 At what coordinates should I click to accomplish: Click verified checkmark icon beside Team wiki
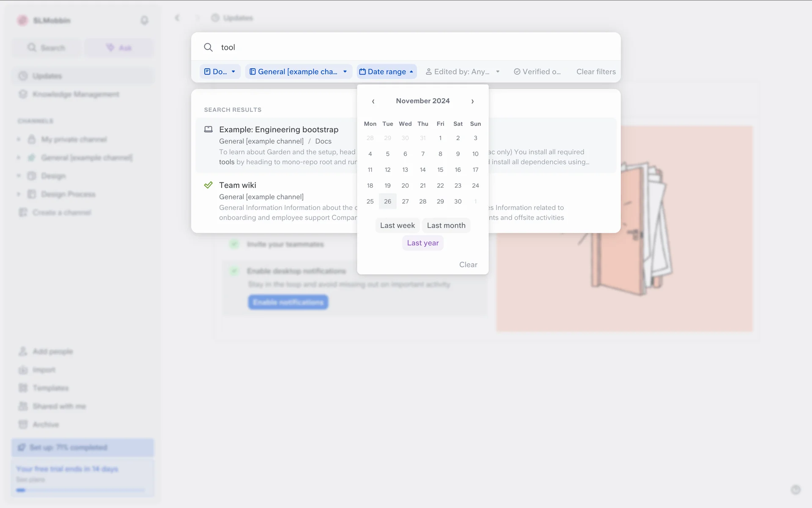click(x=208, y=185)
